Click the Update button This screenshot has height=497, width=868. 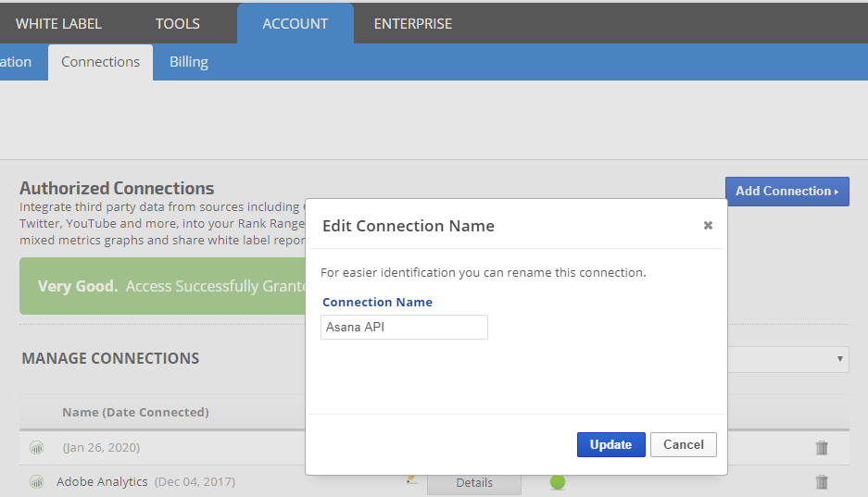tap(610, 445)
